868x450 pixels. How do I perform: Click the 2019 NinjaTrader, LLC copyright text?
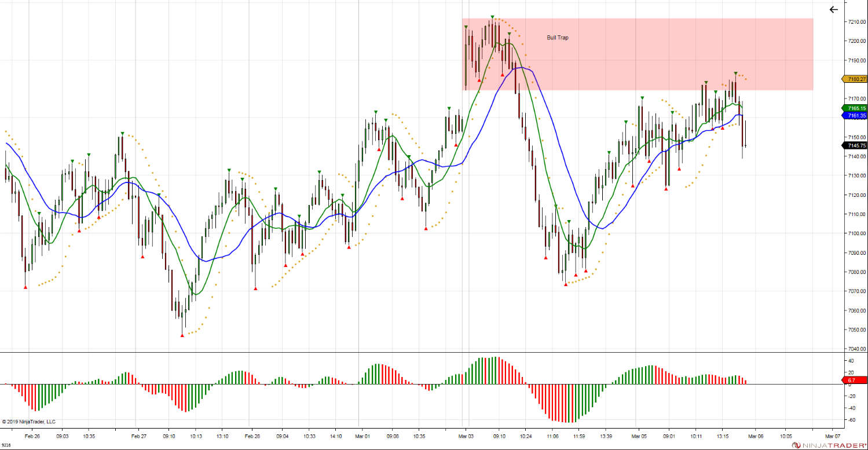point(29,422)
